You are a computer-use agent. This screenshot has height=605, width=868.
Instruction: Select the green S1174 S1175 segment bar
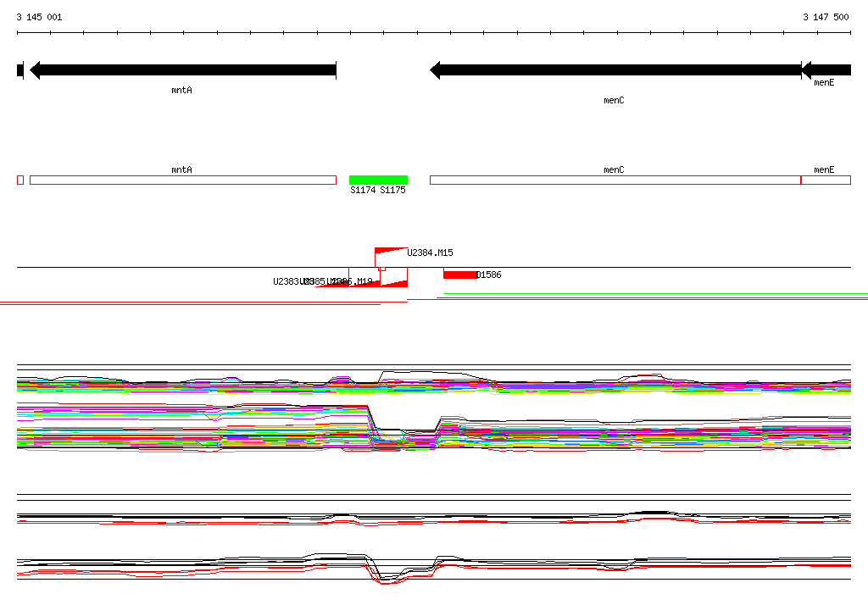378,180
